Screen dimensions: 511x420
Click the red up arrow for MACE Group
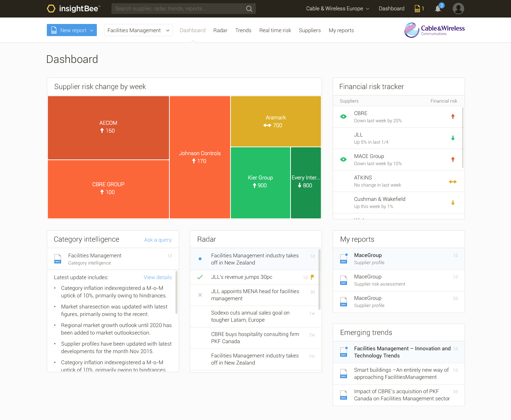[x=453, y=159]
